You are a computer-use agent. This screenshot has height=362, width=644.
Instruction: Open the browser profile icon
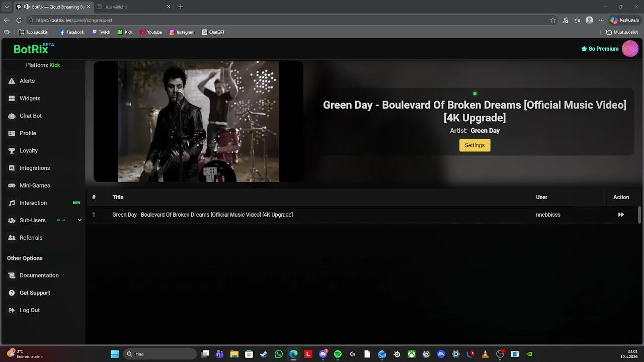[589, 20]
